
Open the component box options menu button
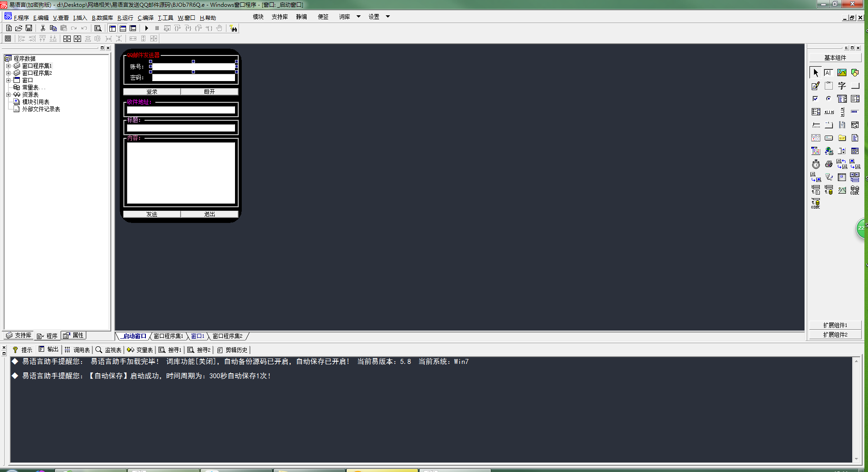coord(846,48)
